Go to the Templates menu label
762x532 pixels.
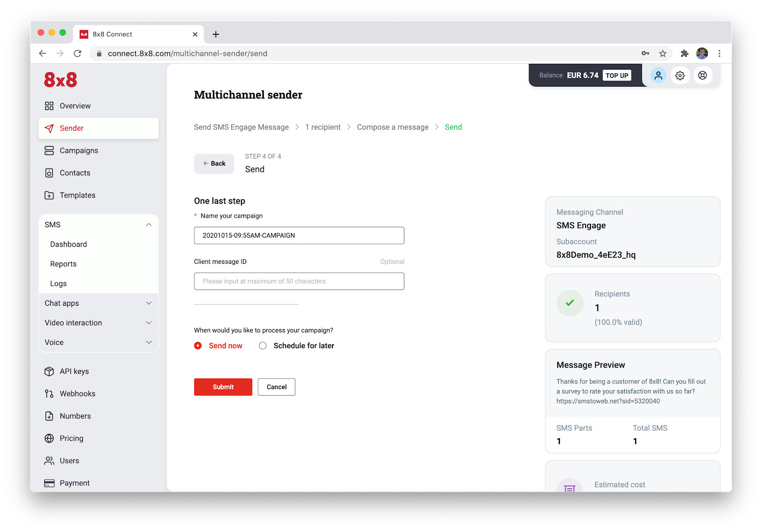pos(78,195)
